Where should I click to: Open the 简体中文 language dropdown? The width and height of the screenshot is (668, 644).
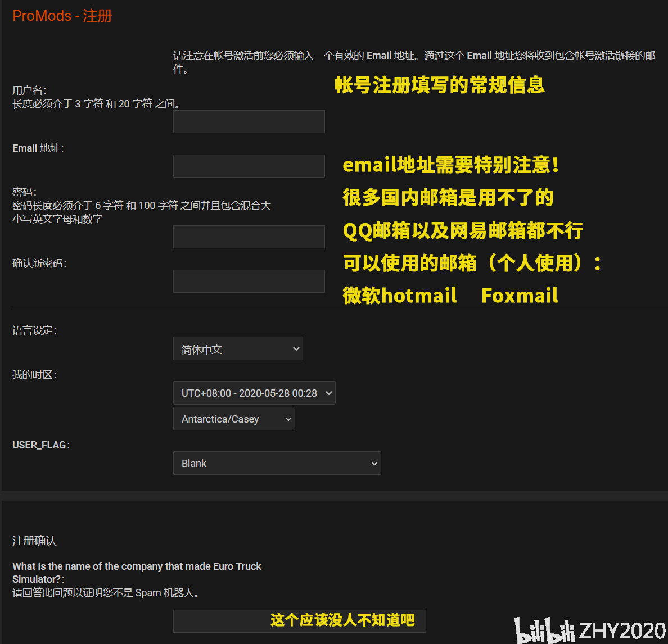pos(238,348)
